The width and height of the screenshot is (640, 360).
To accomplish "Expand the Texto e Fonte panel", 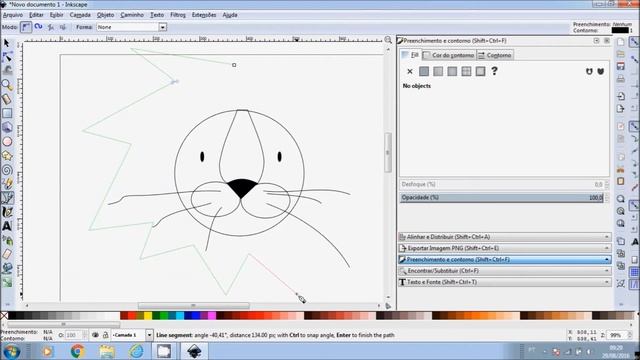I will tap(504, 282).
